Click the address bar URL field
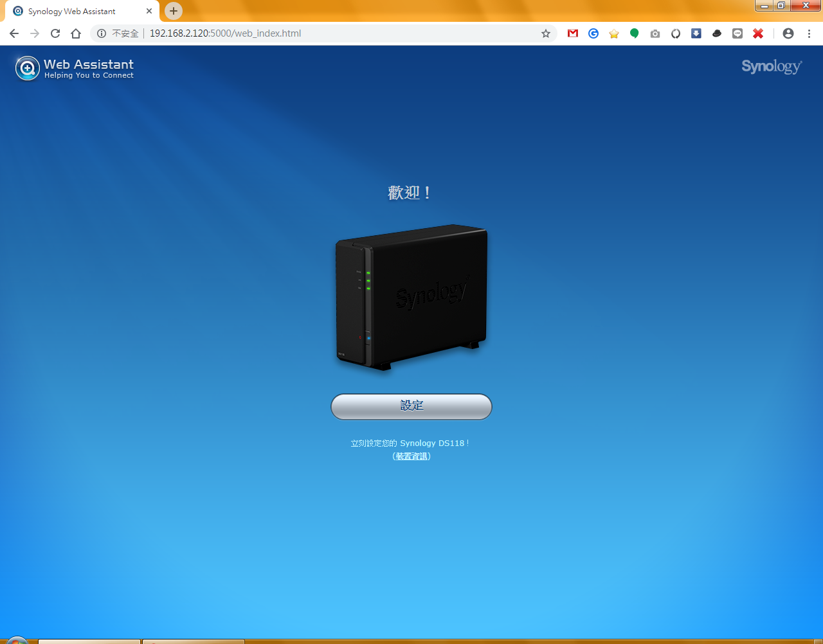This screenshot has width=823, height=644. click(x=323, y=33)
